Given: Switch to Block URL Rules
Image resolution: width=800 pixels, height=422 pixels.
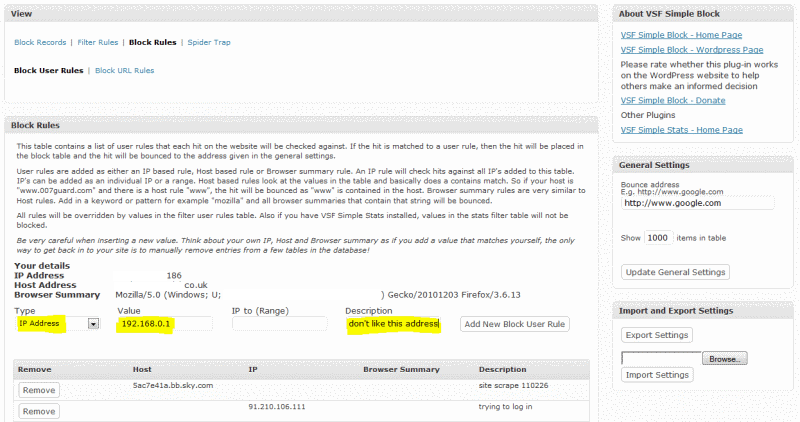Looking at the screenshot, I should (124, 70).
